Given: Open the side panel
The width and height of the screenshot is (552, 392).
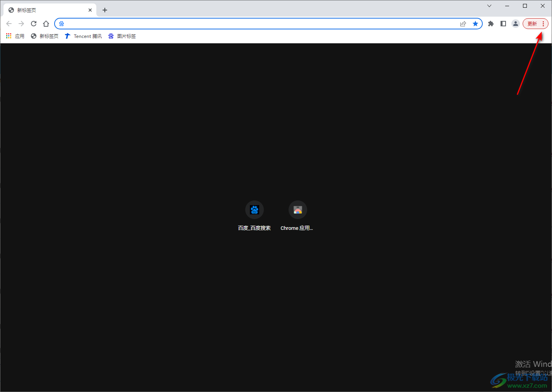Looking at the screenshot, I should (503, 24).
